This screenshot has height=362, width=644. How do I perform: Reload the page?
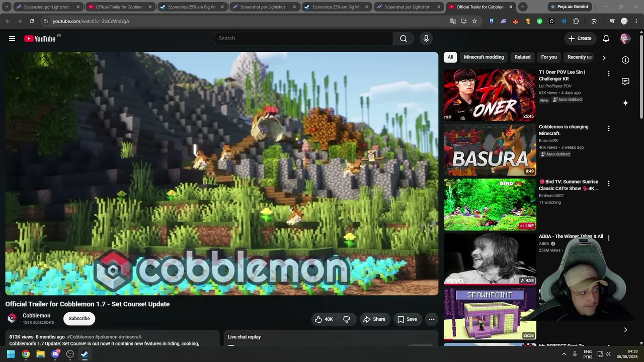pos(32,21)
